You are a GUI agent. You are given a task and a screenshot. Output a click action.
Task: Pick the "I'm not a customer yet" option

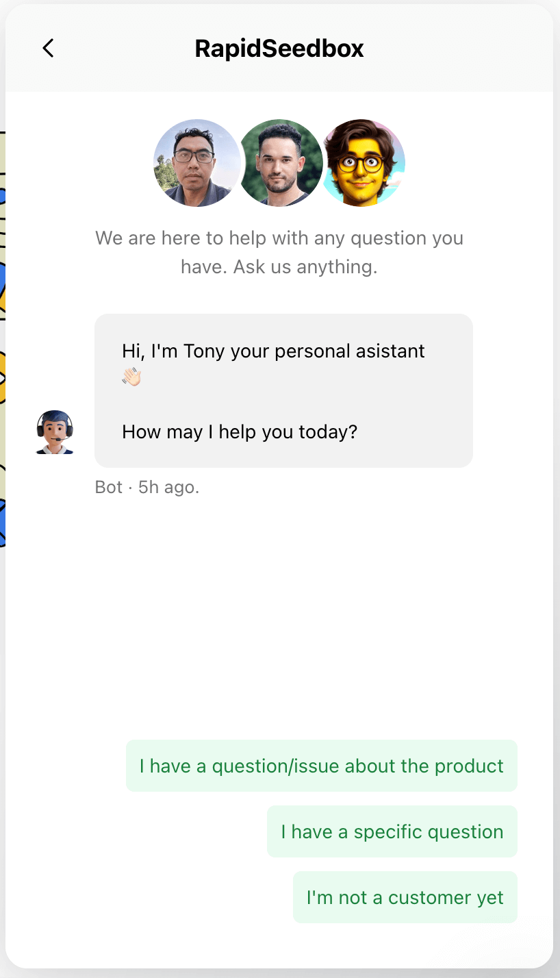[x=405, y=897]
